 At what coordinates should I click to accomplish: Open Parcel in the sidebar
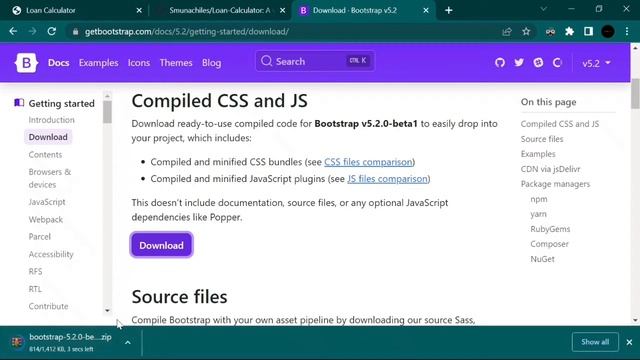40,237
